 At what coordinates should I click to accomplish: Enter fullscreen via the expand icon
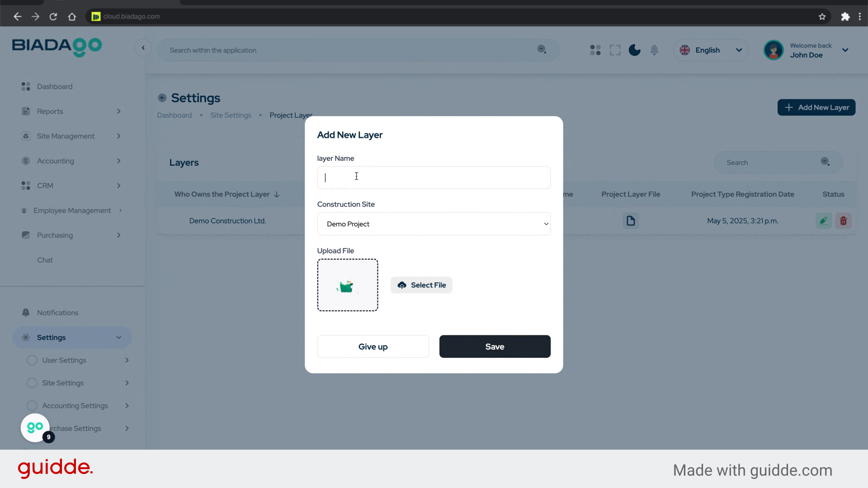tap(615, 50)
